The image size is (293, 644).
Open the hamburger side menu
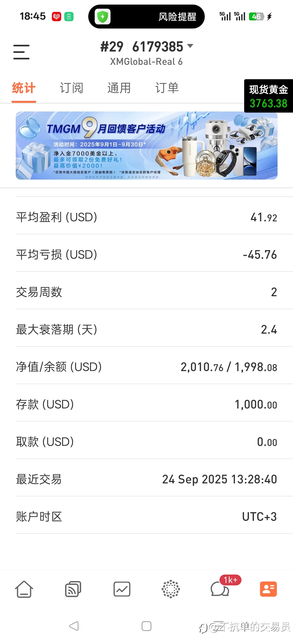(x=21, y=52)
